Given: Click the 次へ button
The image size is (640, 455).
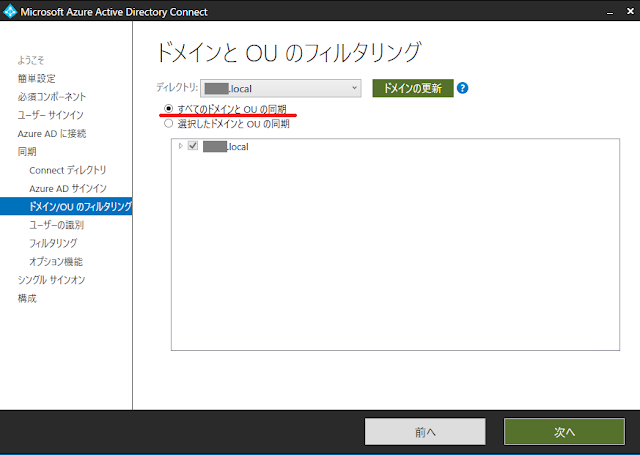Looking at the screenshot, I should click(x=564, y=432).
